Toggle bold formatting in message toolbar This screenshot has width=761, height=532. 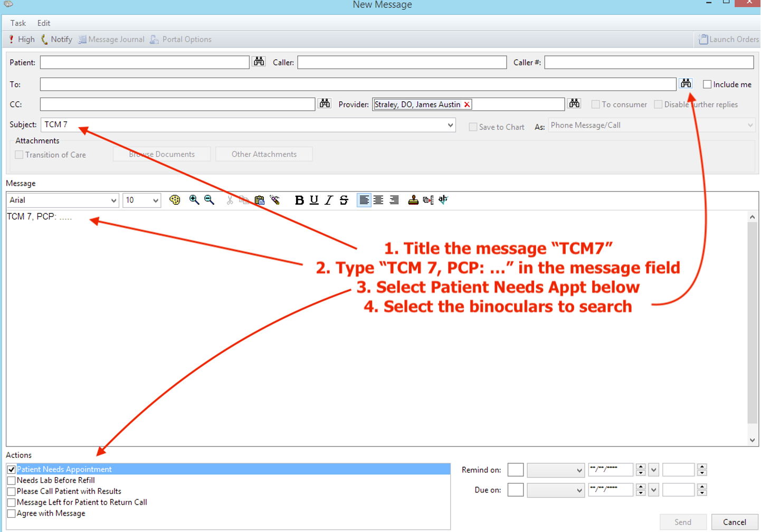299,200
